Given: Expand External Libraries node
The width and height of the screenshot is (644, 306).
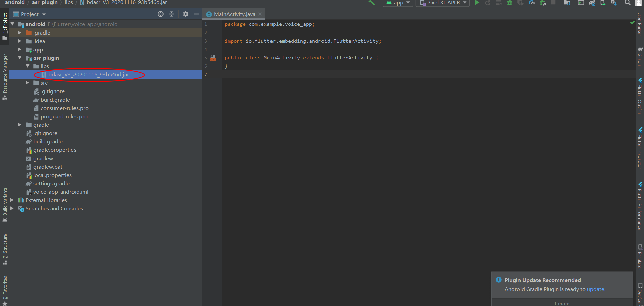Looking at the screenshot, I should [12, 200].
